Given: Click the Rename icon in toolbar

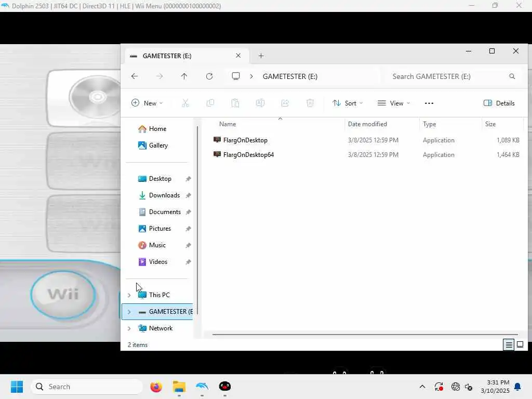Looking at the screenshot, I should [260, 103].
